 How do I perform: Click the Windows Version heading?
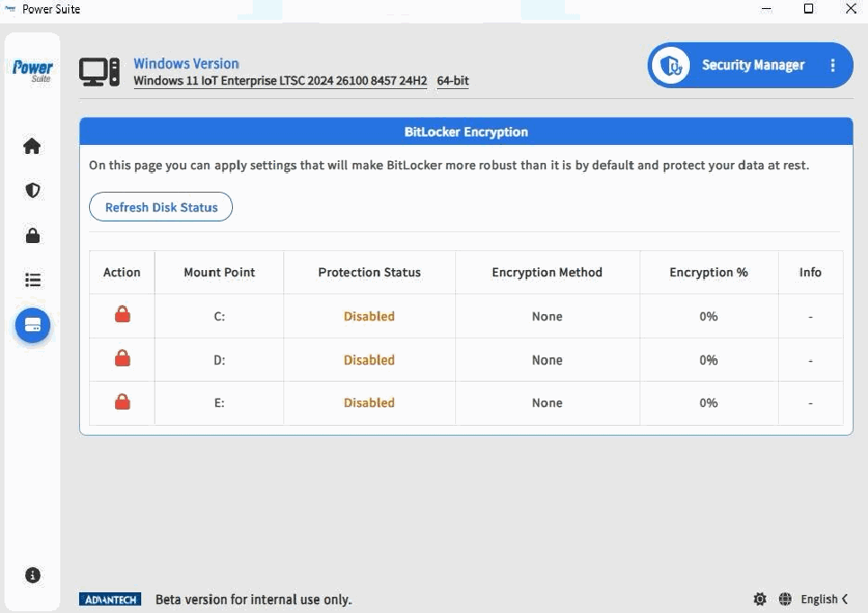[x=186, y=64]
